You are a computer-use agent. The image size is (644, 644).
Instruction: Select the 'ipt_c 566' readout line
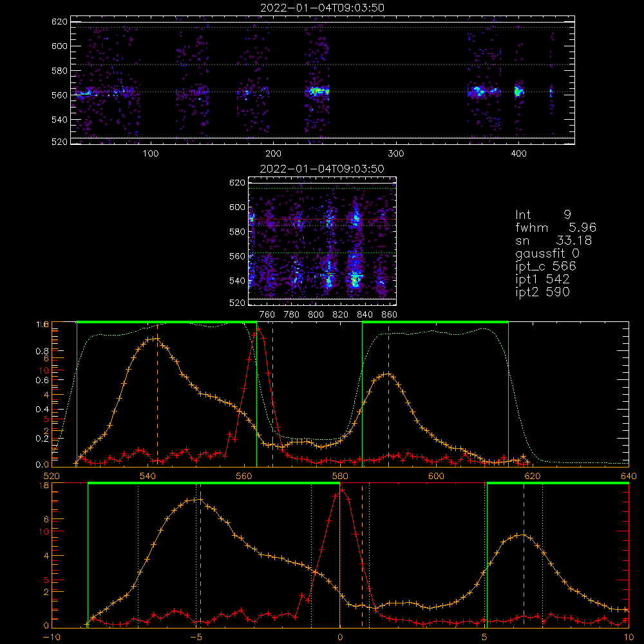546,267
